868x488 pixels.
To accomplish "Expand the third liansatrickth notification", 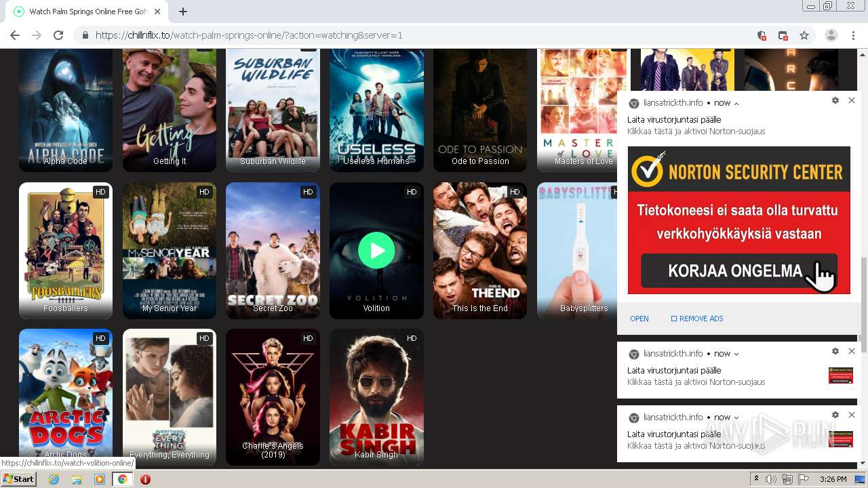I will point(736,418).
